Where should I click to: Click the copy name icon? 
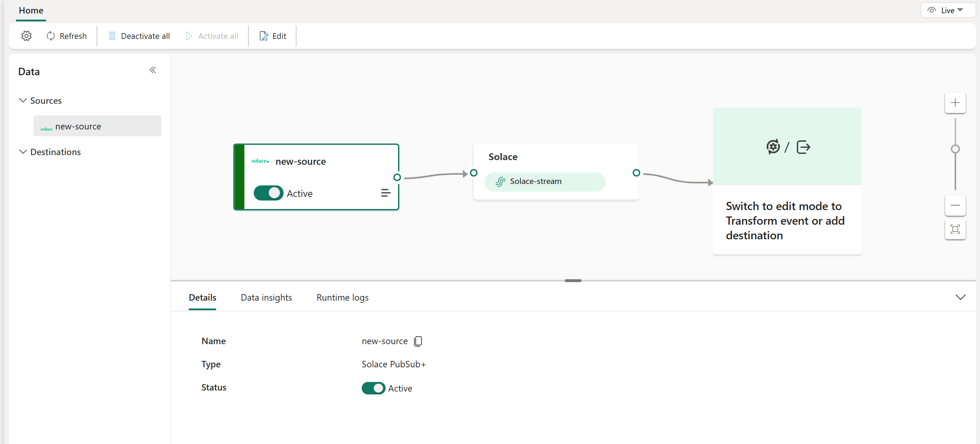coord(418,341)
